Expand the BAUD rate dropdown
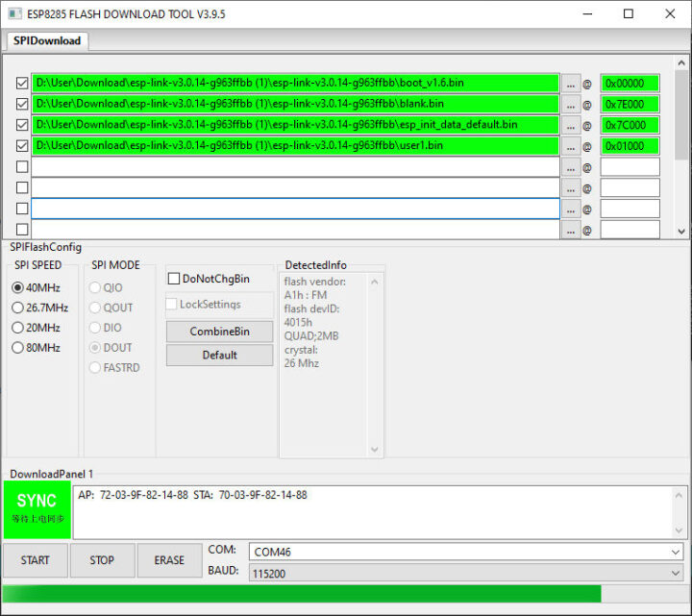Screen dimensions: 692x616 466,573
